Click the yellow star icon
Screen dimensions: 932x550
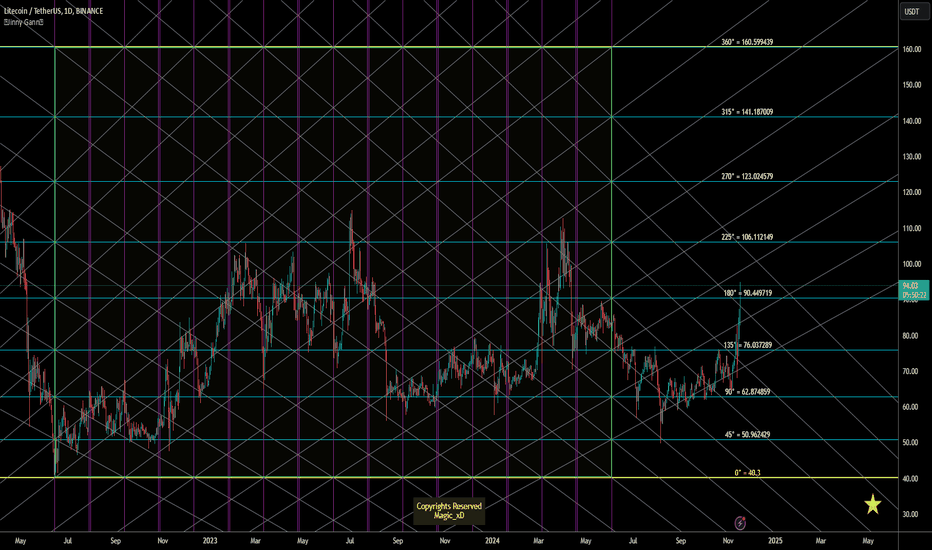click(x=873, y=504)
